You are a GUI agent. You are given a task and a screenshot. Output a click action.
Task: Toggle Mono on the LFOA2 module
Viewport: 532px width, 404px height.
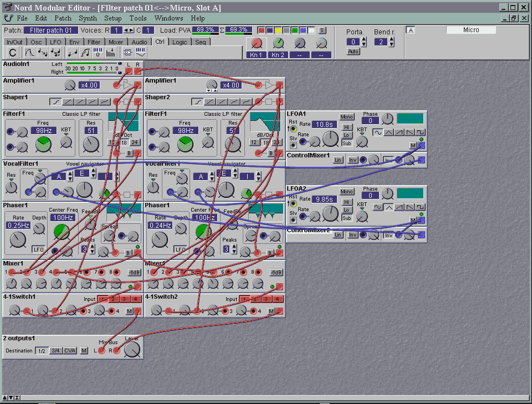click(x=346, y=192)
